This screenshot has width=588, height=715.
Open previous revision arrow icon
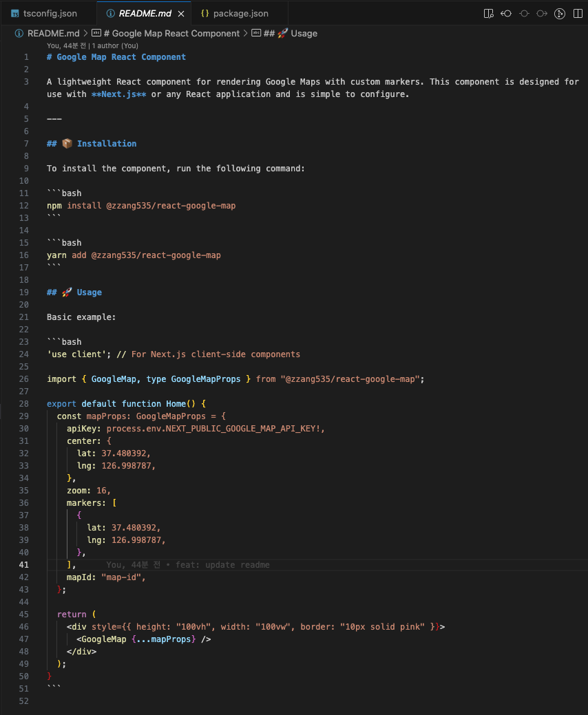click(x=506, y=14)
